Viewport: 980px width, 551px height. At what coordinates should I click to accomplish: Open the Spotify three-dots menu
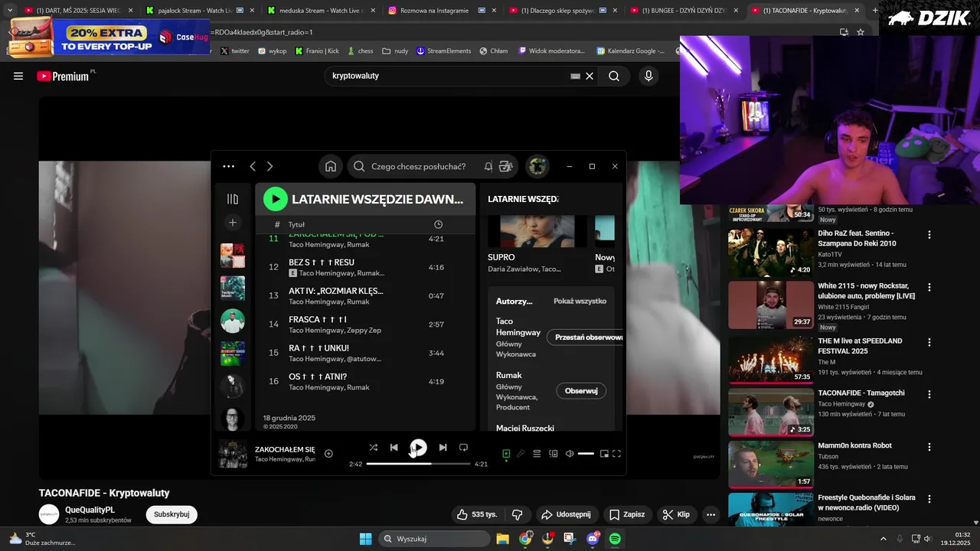click(228, 166)
